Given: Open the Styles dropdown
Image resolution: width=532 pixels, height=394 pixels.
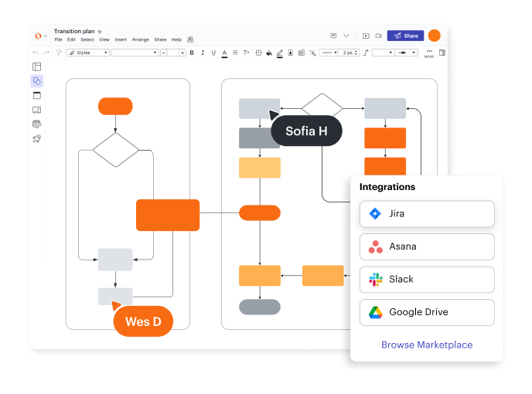Looking at the screenshot, I should coord(87,53).
